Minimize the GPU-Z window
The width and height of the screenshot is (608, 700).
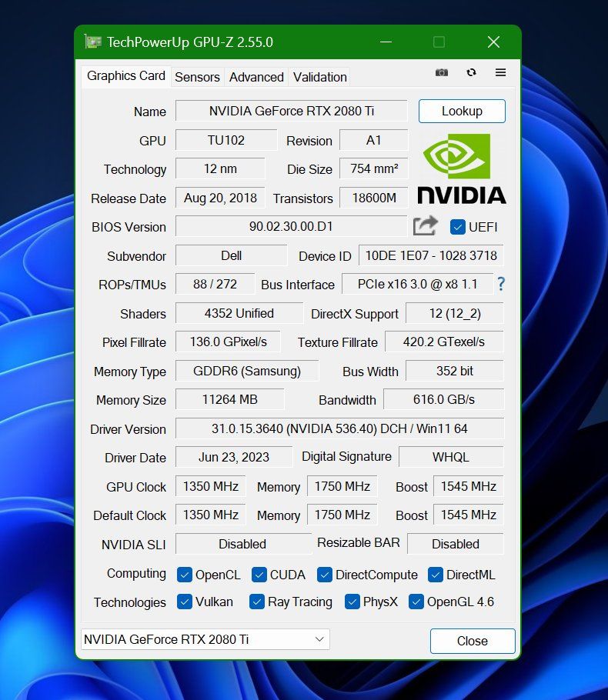pyautogui.click(x=386, y=42)
